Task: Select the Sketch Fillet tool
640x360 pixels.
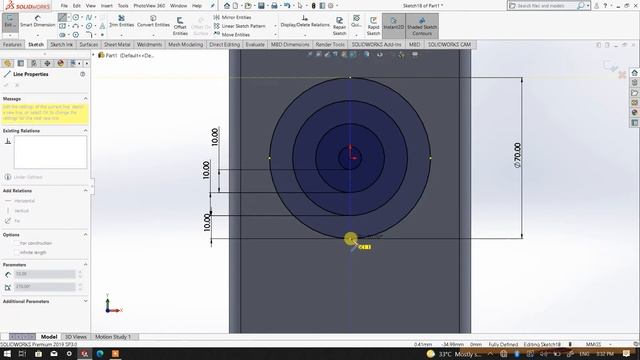Action: pyautogui.click(x=89, y=35)
